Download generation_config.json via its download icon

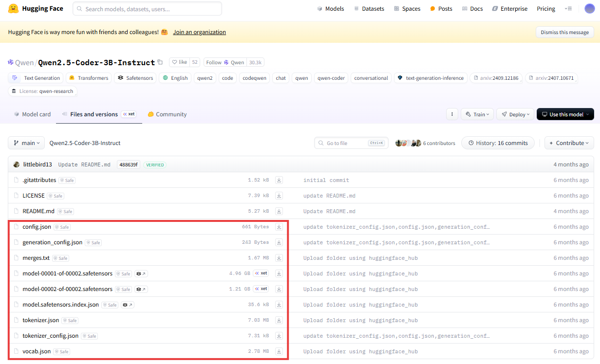coord(279,242)
